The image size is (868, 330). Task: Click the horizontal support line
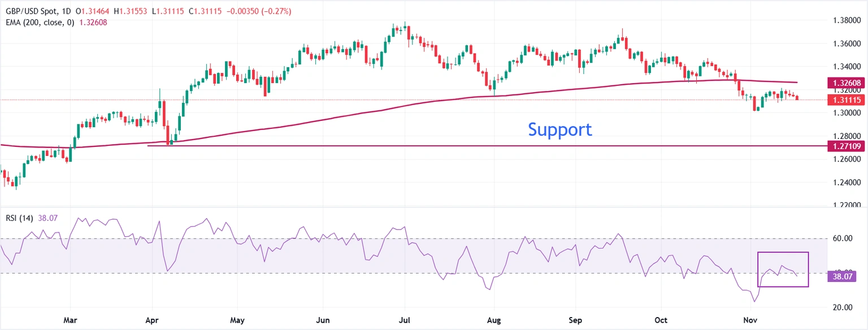pos(396,146)
